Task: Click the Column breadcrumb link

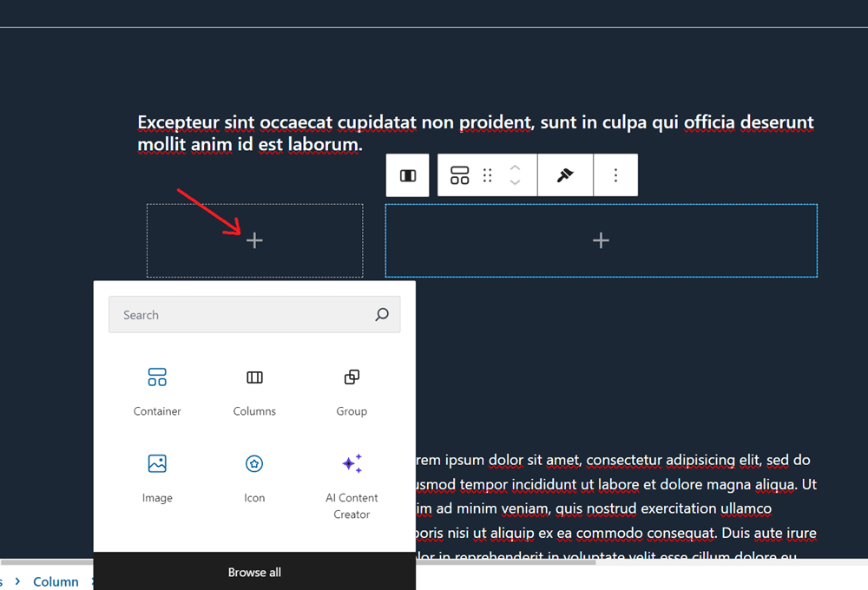Action: [56, 581]
